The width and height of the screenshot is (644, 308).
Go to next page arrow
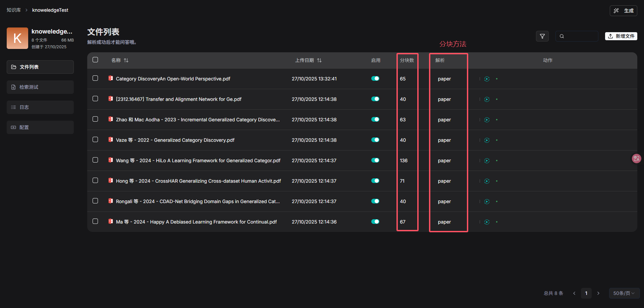(598, 293)
